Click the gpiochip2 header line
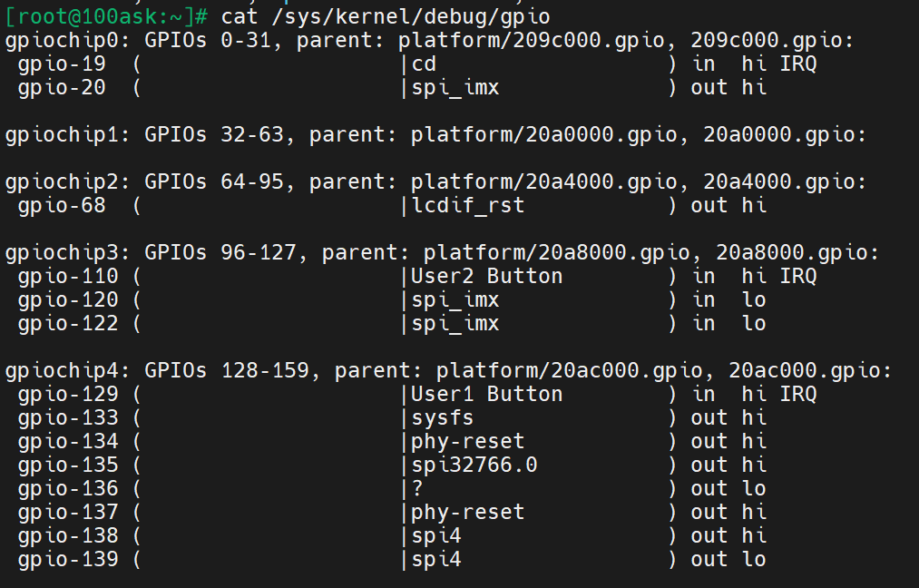 [435, 181]
